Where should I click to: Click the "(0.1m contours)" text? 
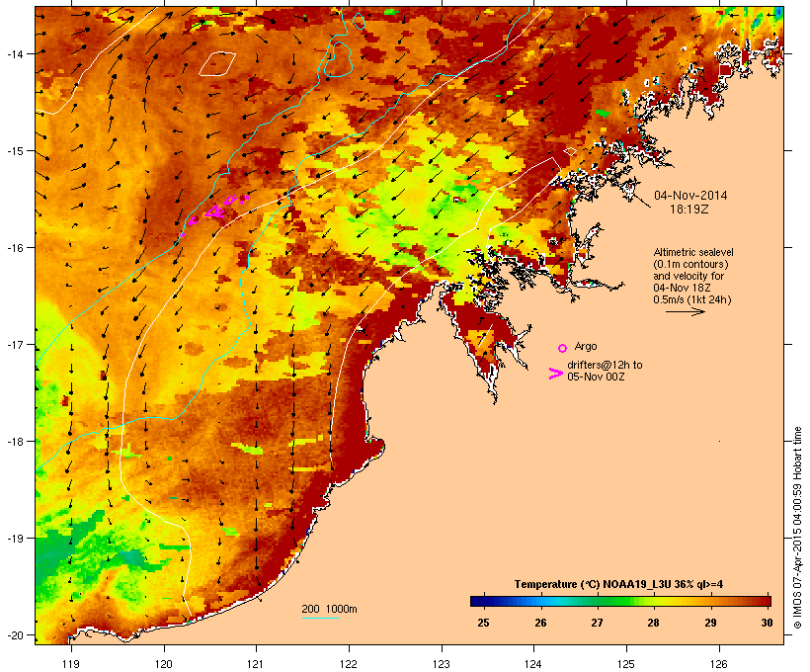691,264
